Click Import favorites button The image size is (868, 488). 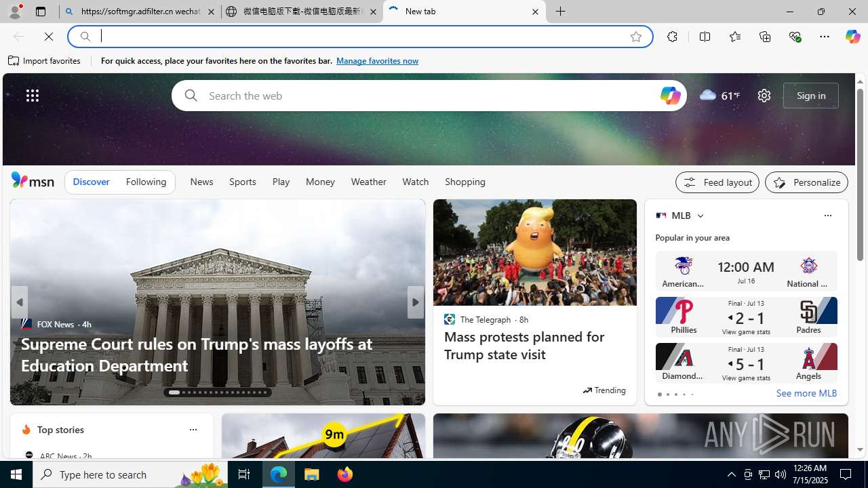(45, 61)
